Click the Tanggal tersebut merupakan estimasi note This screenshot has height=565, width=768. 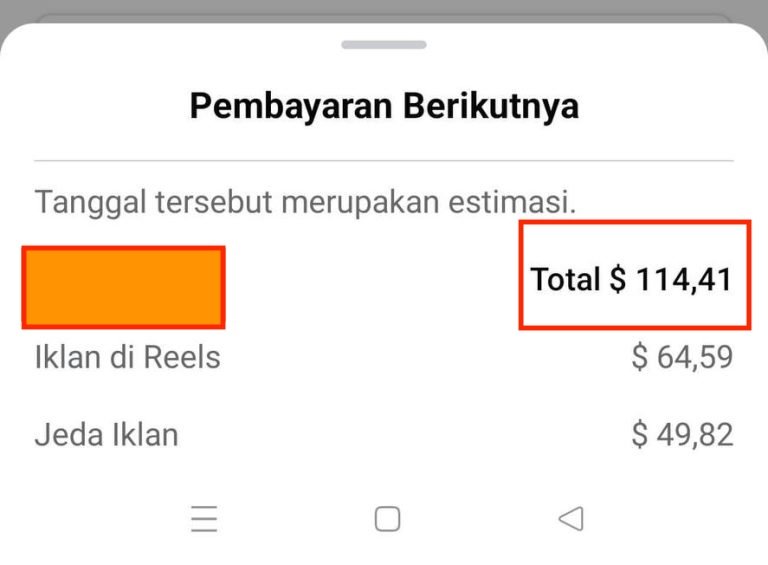click(305, 202)
